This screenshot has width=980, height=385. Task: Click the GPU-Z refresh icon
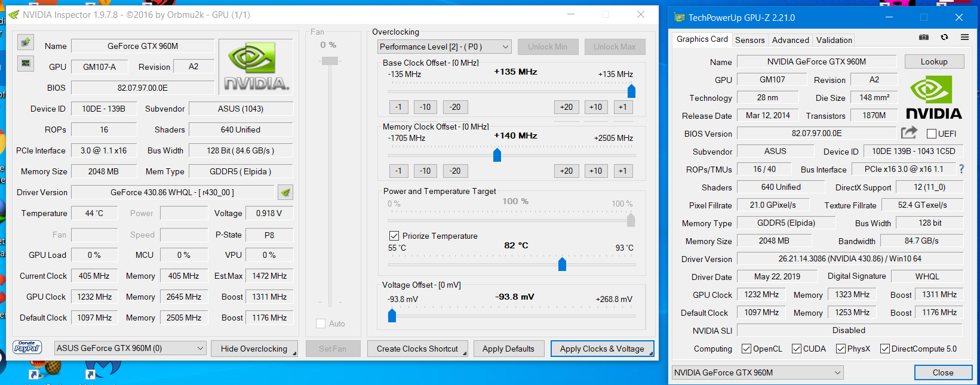coord(944,37)
